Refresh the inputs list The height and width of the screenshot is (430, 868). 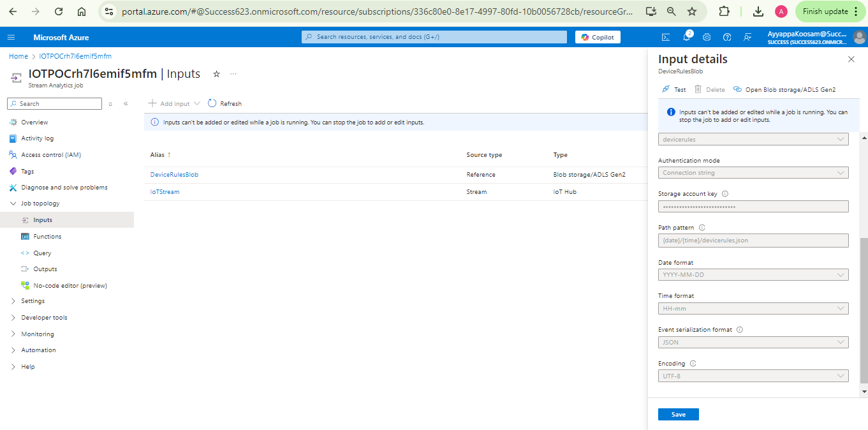(224, 103)
